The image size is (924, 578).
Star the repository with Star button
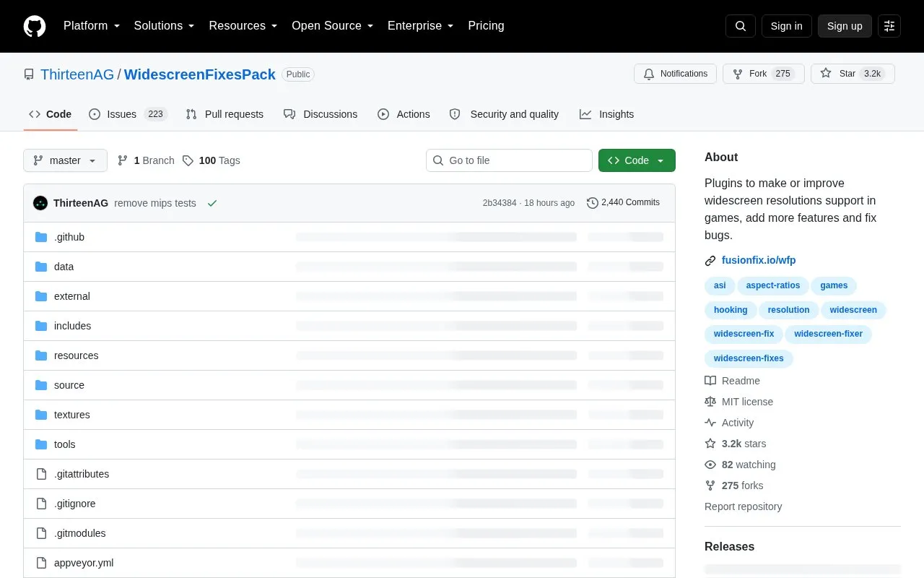point(853,74)
